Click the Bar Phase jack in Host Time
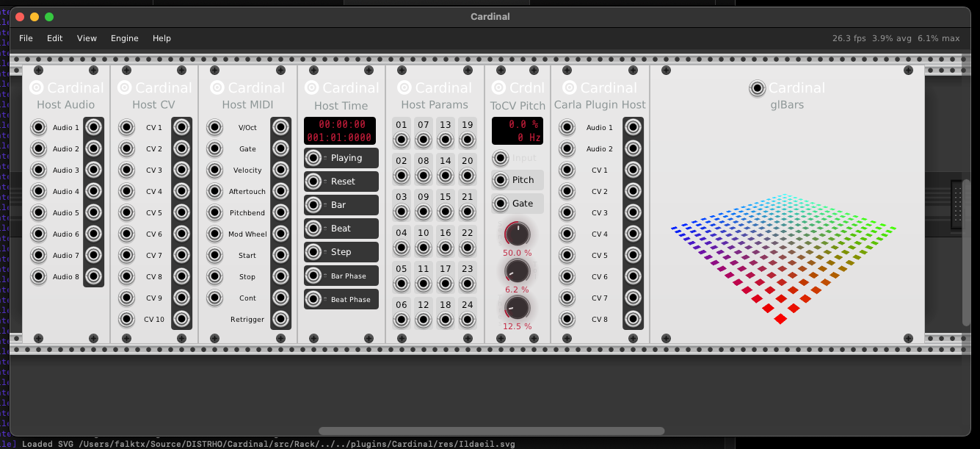Viewport: 980px width, 449px height. click(313, 276)
